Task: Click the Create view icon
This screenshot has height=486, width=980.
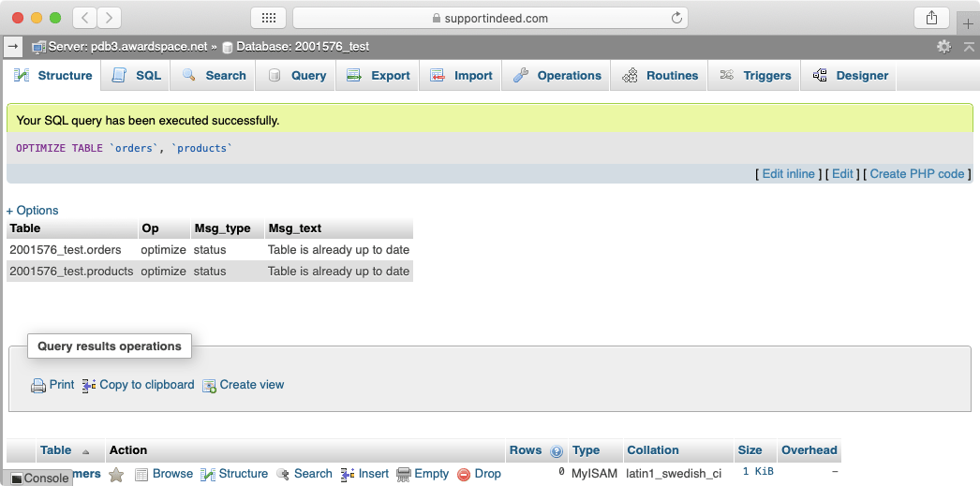Action: [x=209, y=385]
